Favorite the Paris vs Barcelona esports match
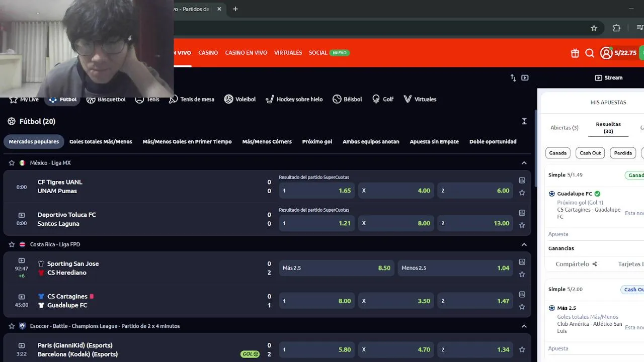The height and width of the screenshot is (362, 644). click(522, 349)
